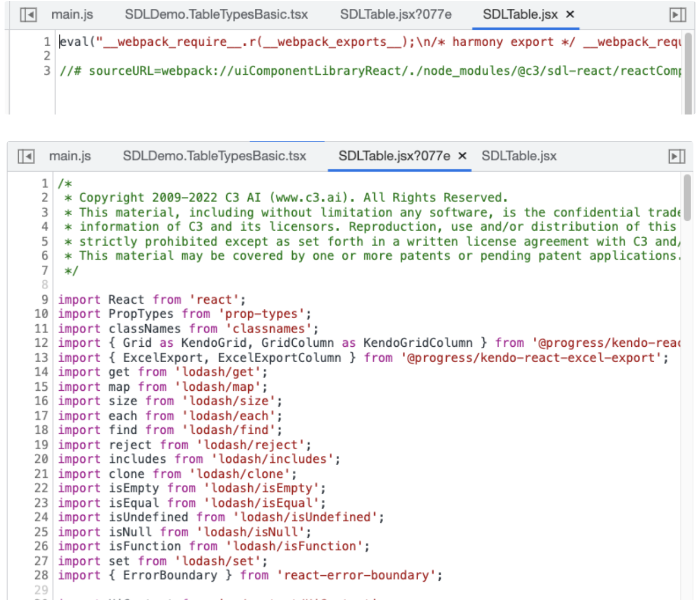This screenshot has width=700, height=600.
Task: Close the SDLTable.jsx tab in top pane
Action: tap(569, 15)
